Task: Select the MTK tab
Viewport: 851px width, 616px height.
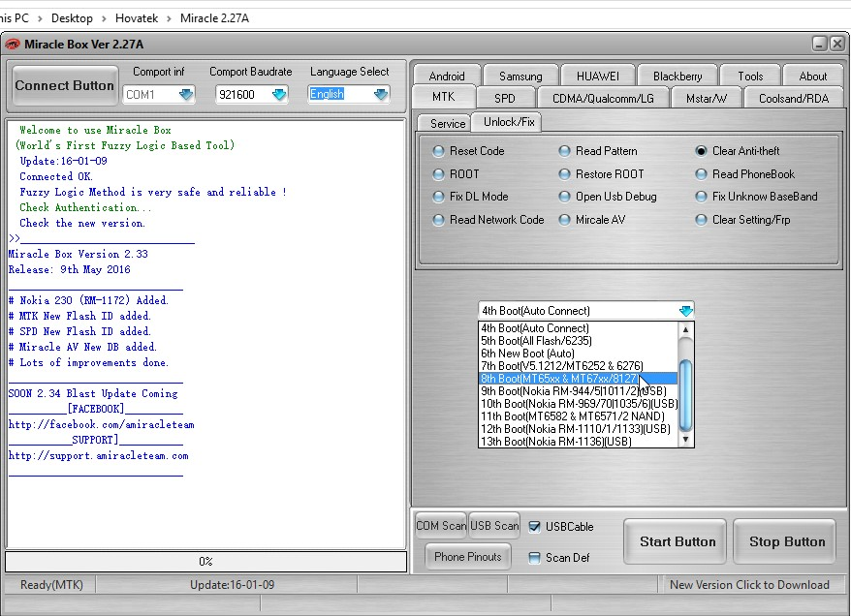Action: point(443,97)
